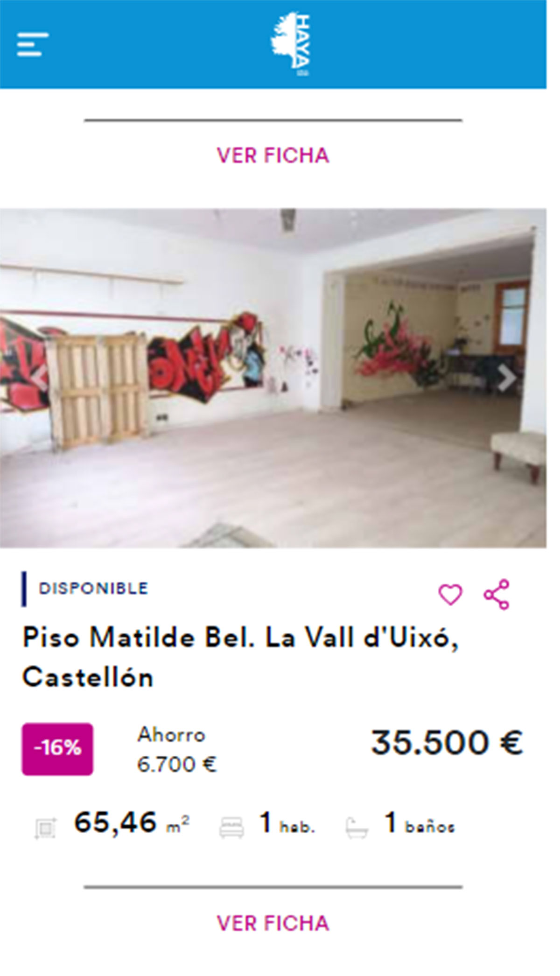Share the listing with share icon

tap(497, 595)
